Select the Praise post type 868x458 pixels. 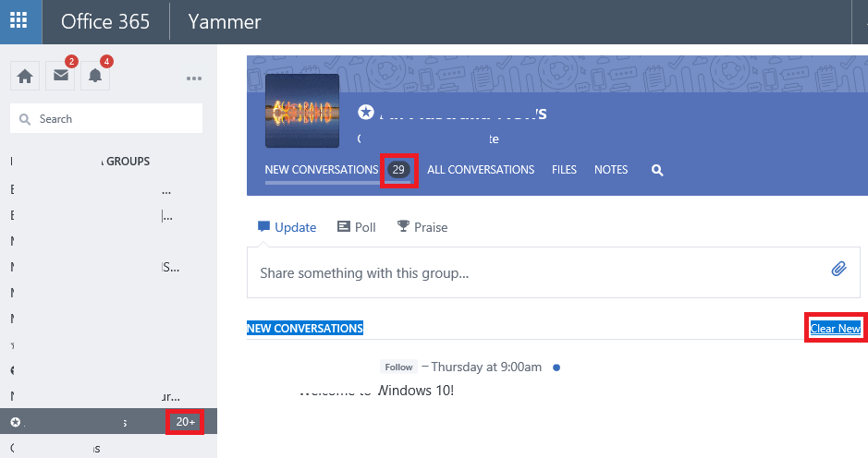pos(422,227)
